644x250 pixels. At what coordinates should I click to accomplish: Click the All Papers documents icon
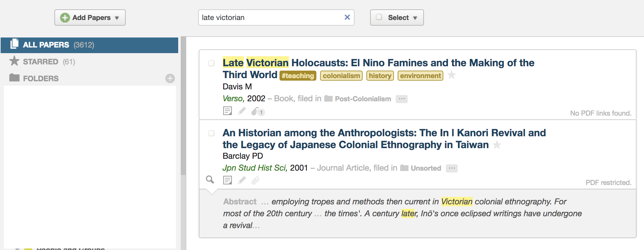[14, 44]
